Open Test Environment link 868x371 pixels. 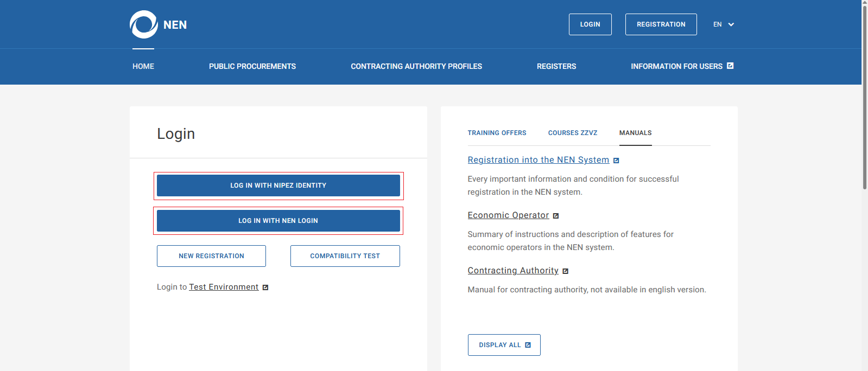click(224, 287)
